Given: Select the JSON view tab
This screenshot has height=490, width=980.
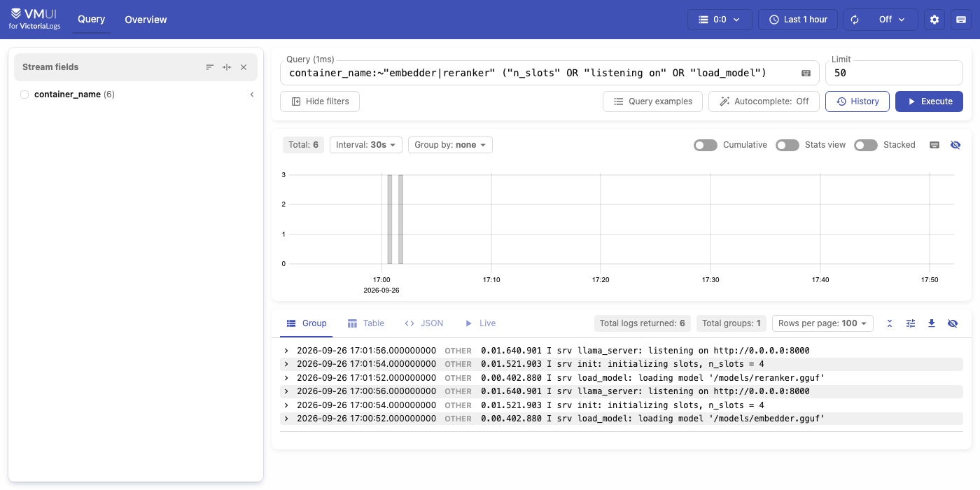Looking at the screenshot, I should (x=423, y=323).
